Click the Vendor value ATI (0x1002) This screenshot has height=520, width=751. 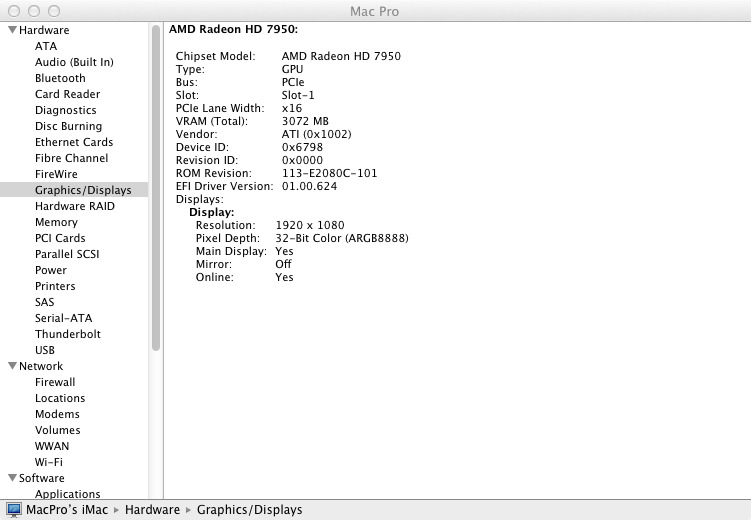click(317, 134)
